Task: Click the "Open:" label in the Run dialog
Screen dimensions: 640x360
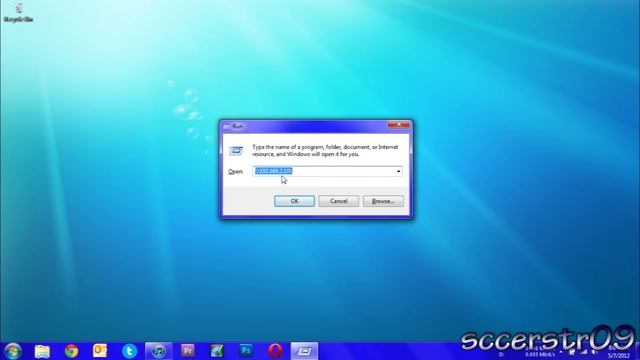Action: pos(236,172)
